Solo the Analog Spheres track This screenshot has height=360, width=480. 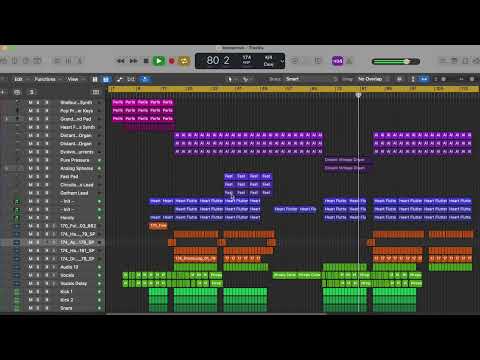[38, 169]
